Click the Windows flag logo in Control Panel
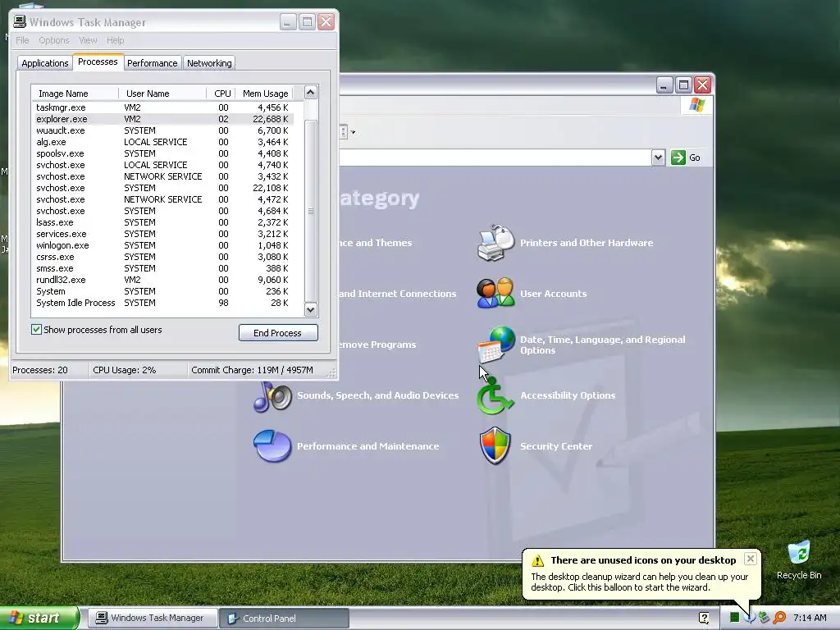Screen dimensions: 840x630 coord(696,105)
